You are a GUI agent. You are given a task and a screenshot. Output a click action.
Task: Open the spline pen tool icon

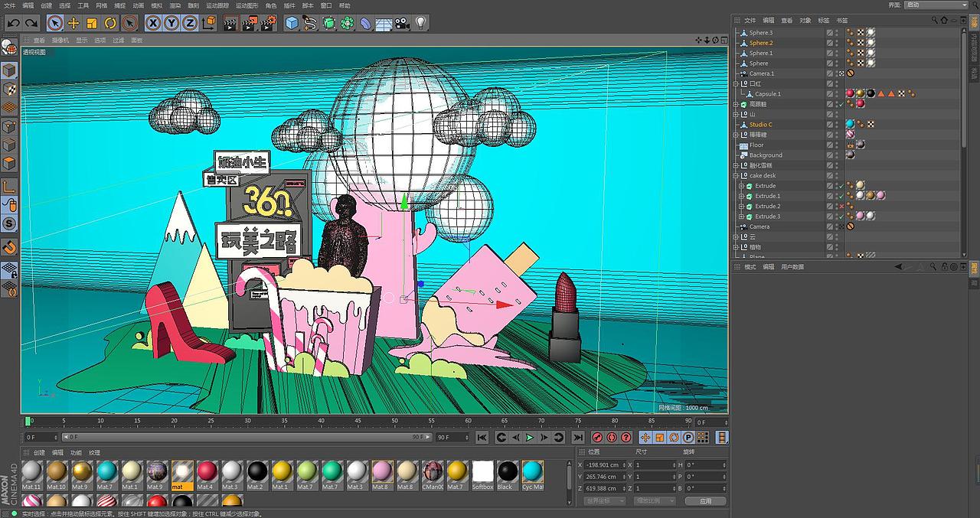pyautogui.click(x=310, y=23)
